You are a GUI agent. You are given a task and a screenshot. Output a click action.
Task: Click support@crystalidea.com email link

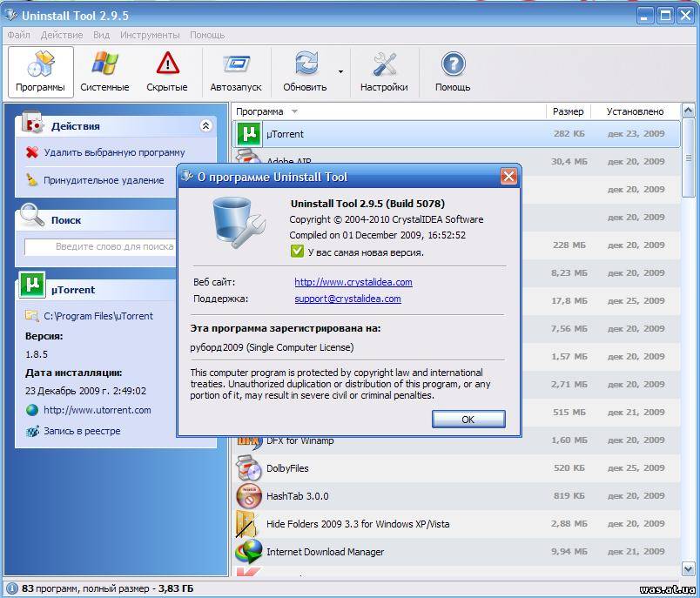pos(347,299)
